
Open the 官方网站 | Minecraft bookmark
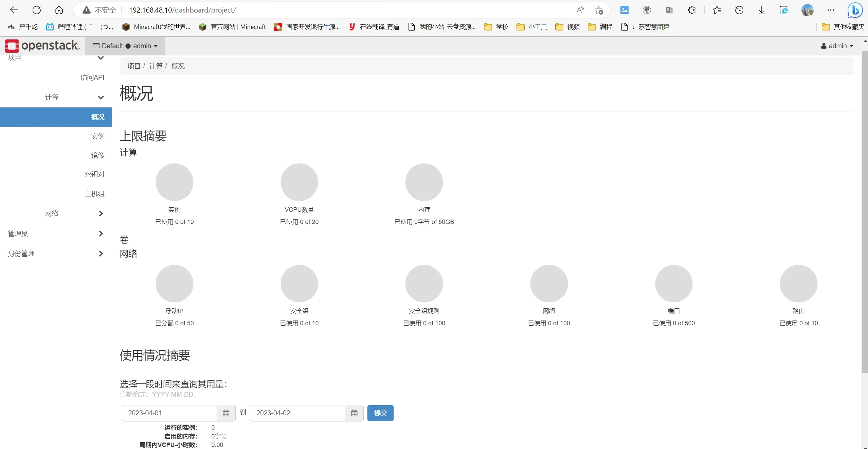tap(233, 27)
